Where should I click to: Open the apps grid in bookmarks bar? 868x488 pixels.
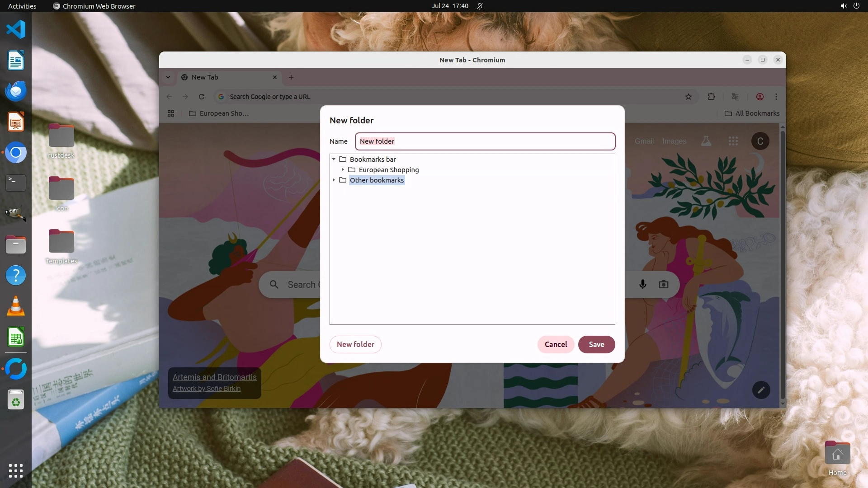click(171, 113)
